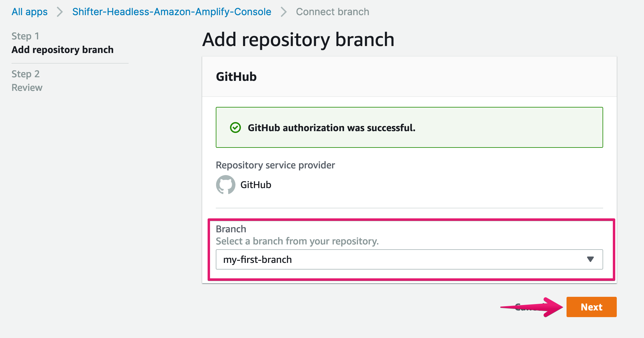Click the GitHub octocat provider icon

tap(225, 184)
